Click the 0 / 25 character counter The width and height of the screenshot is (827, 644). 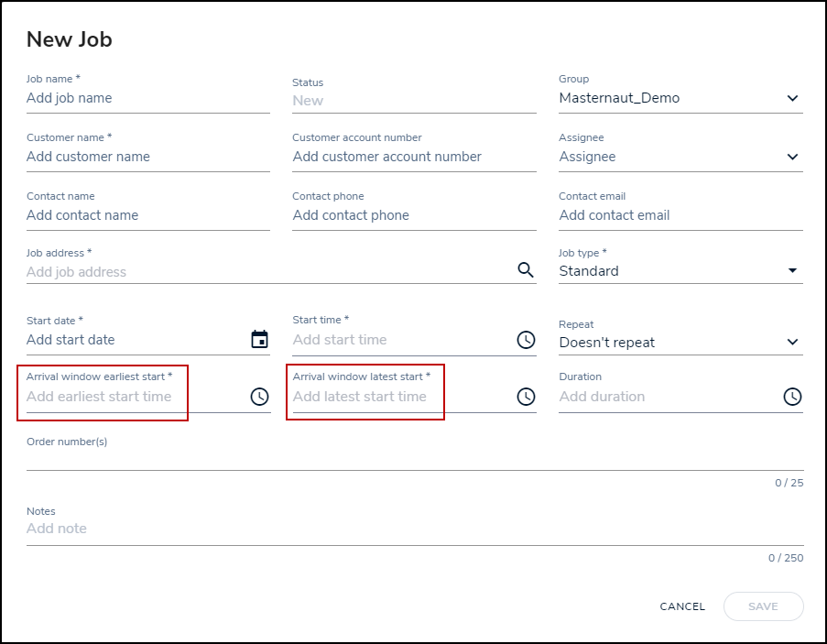789,483
